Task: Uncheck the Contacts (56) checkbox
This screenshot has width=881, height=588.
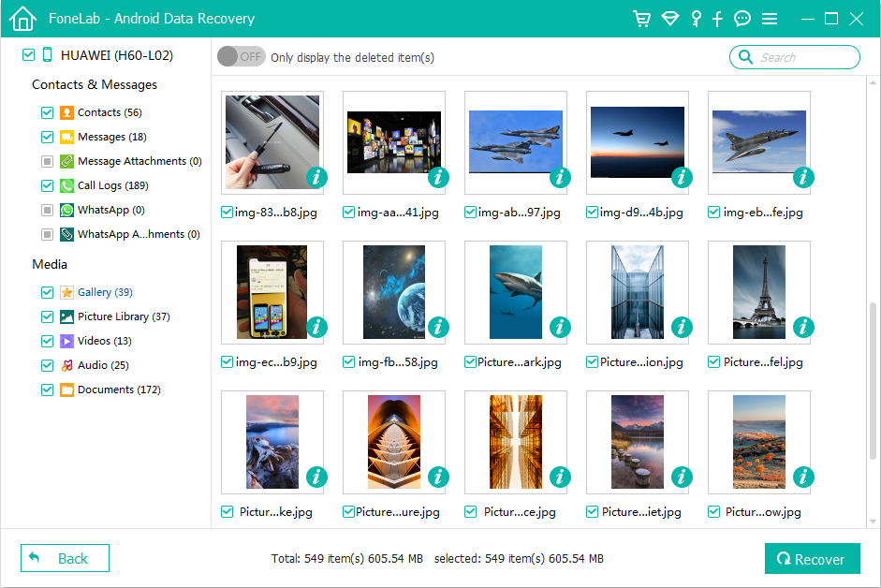Action: (x=47, y=112)
